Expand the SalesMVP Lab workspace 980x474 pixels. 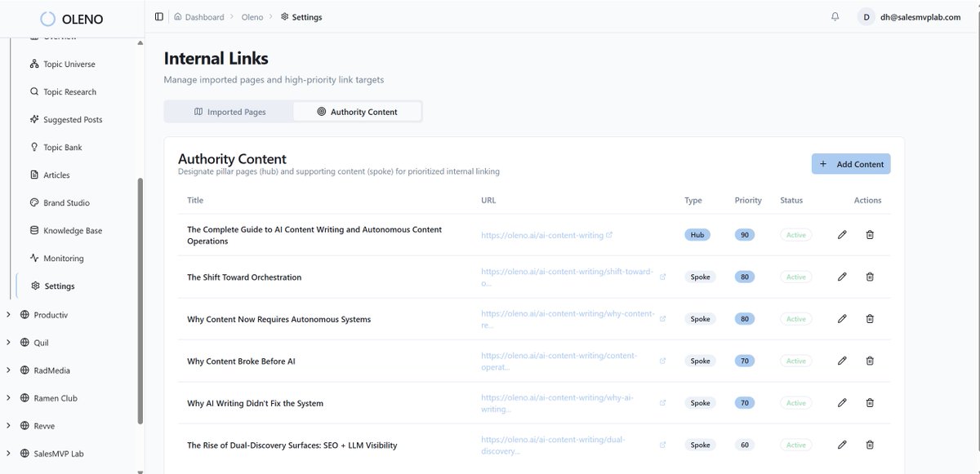tap(8, 454)
